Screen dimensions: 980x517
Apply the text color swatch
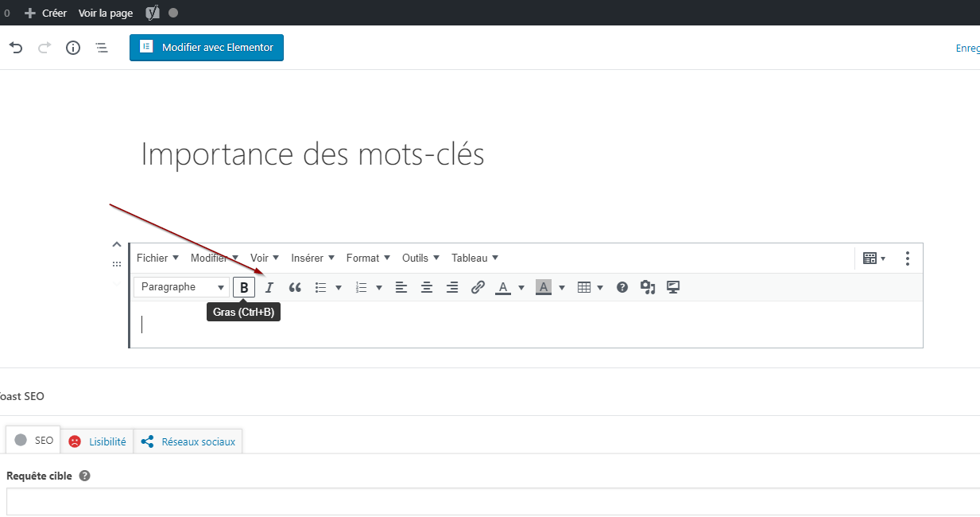(502, 287)
